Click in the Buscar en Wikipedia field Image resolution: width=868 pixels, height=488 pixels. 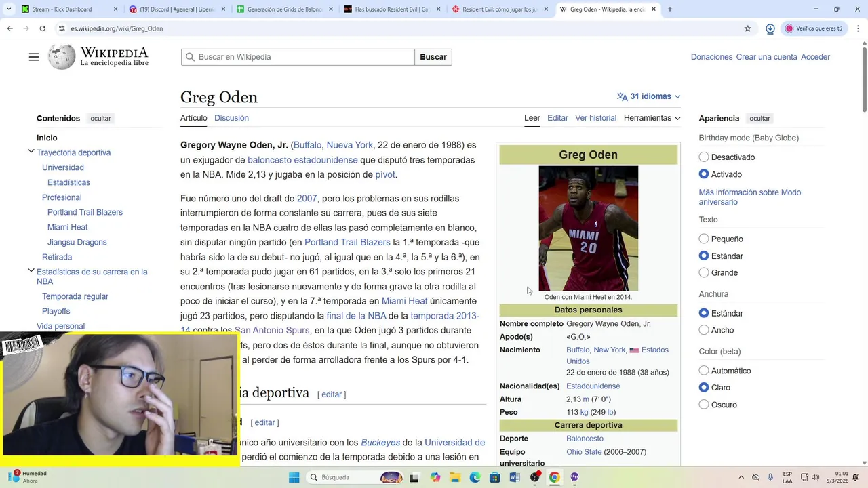(x=298, y=57)
